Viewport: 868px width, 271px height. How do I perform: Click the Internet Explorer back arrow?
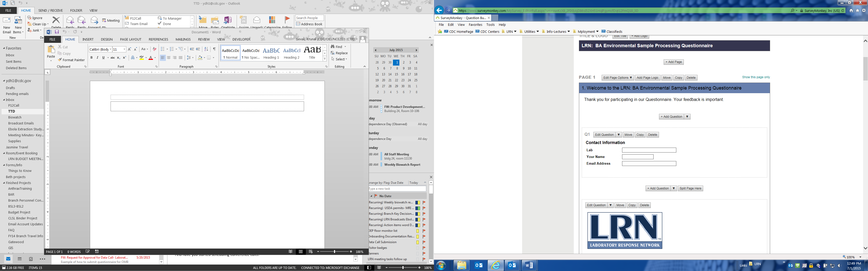[439, 10]
